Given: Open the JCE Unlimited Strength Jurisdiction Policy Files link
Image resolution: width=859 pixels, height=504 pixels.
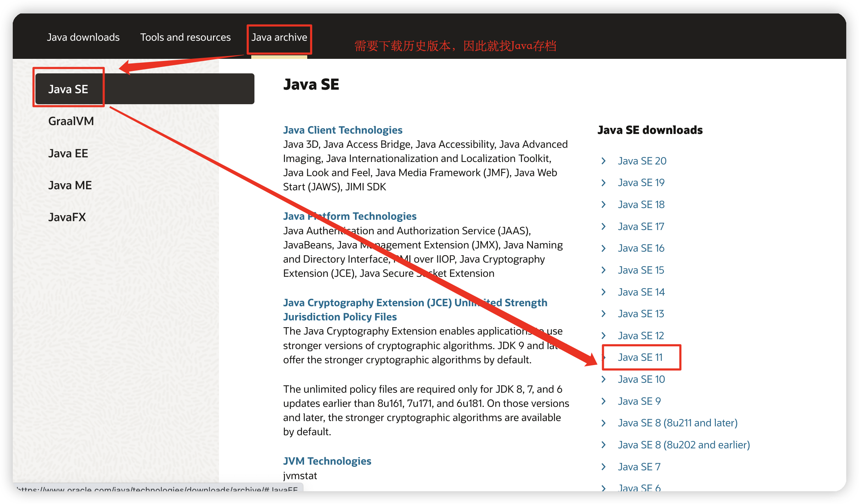Looking at the screenshot, I should tap(415, 309).
